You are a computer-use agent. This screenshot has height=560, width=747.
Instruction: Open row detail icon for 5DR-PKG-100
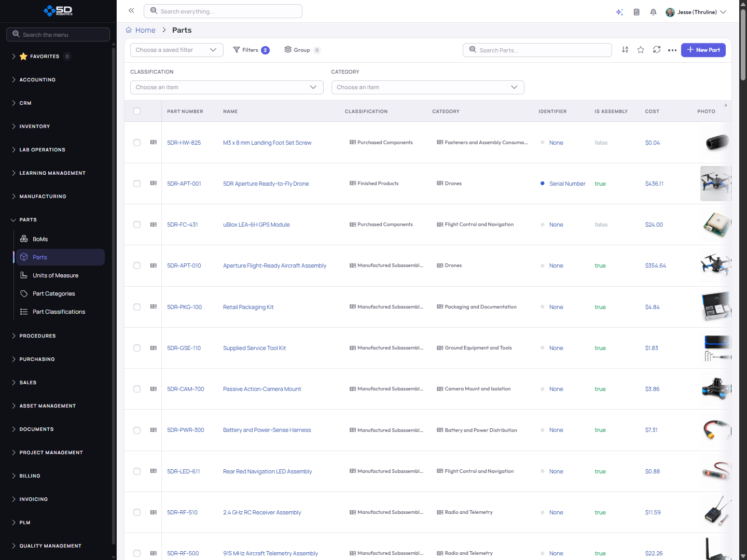coord(154,306)
